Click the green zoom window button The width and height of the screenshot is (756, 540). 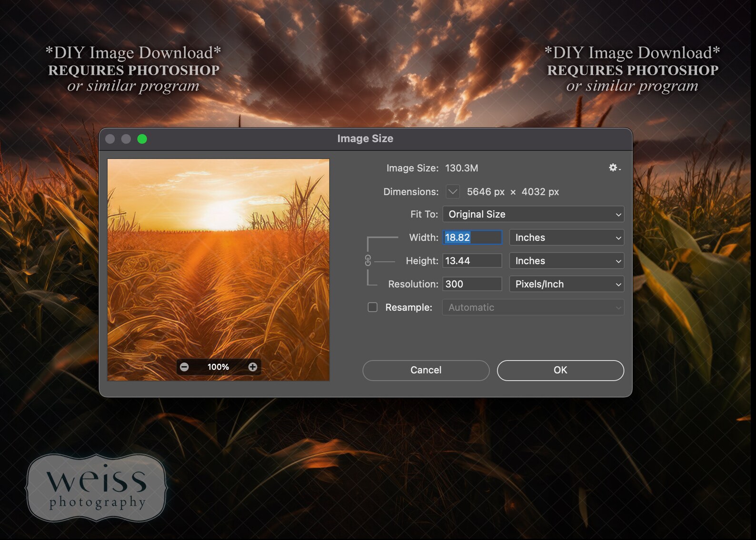click(142, 139)
